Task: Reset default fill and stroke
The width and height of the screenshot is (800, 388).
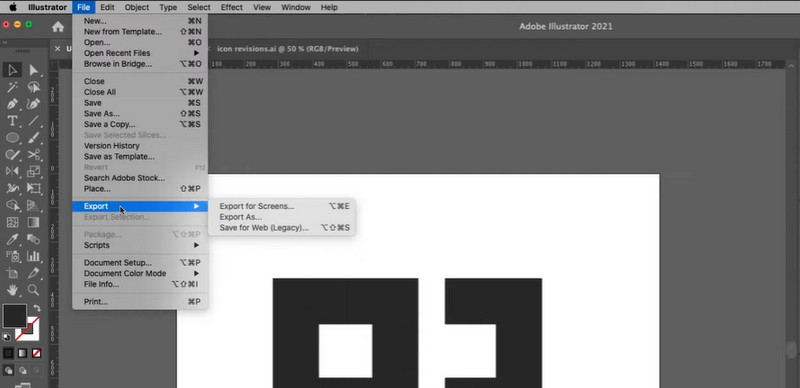Action: [x=6, y=337]
